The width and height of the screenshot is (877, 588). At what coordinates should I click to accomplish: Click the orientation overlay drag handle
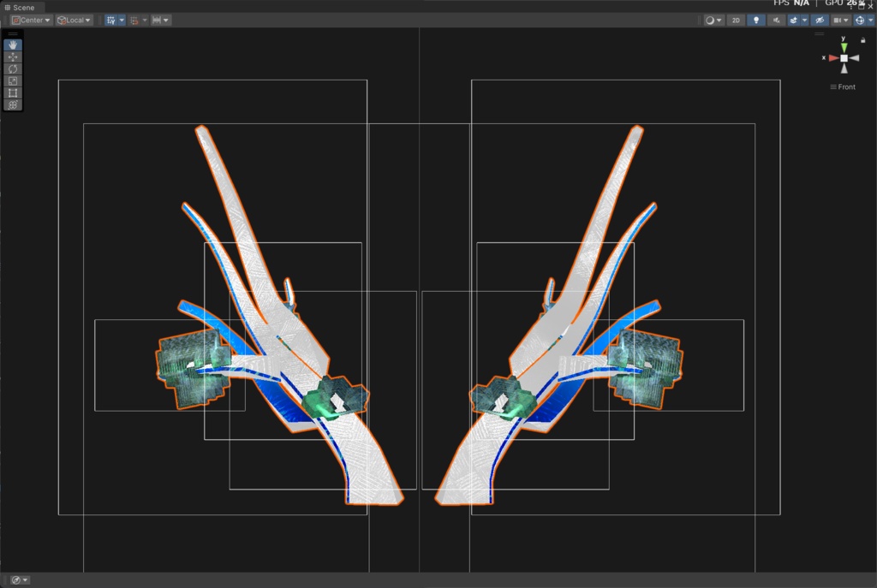[820, 34]
